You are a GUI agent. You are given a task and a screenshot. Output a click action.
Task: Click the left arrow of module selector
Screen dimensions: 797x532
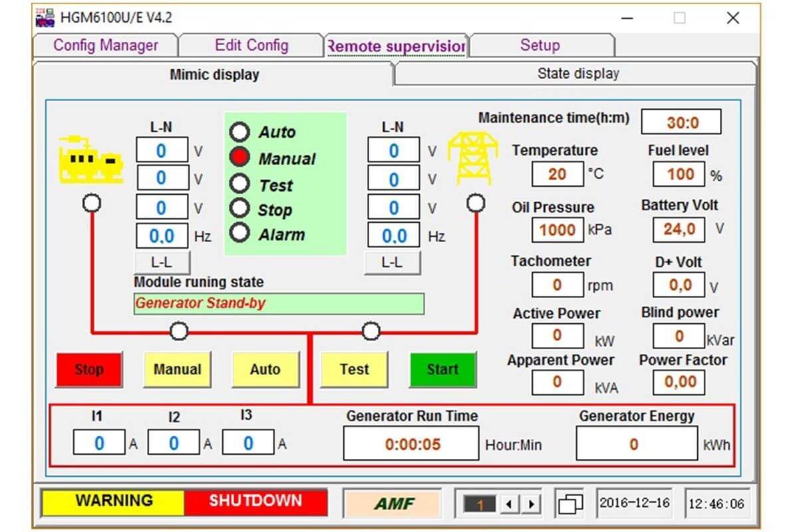click(x=509, y=504)
